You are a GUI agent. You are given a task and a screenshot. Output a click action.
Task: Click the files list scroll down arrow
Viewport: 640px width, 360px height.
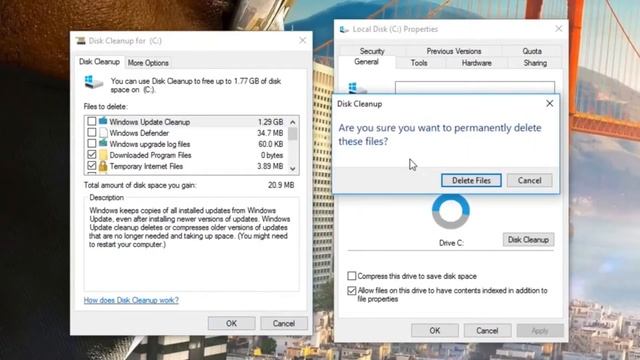[x=293, y=168]
